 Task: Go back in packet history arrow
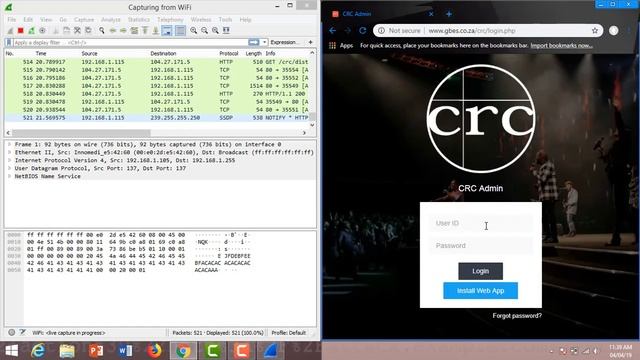113,31
